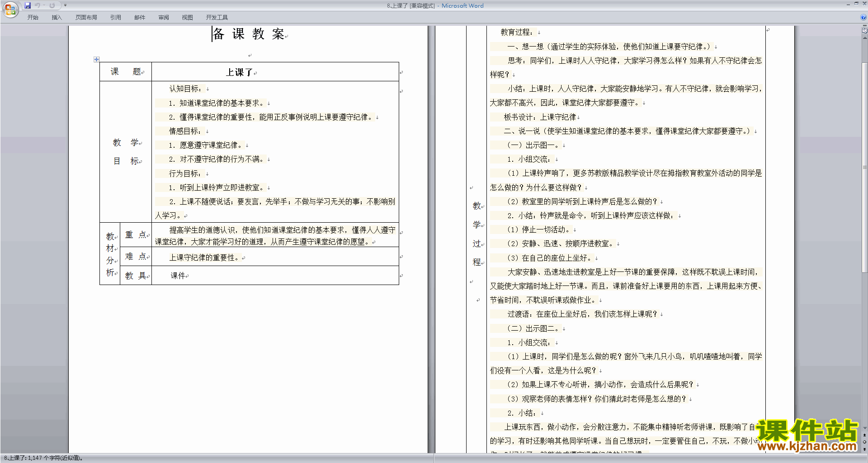The height and width of the screenshot is (463, 868).
Task: Expand the Customize Quick Access Toolbar dropdown
Action: (x=65, y=5)
